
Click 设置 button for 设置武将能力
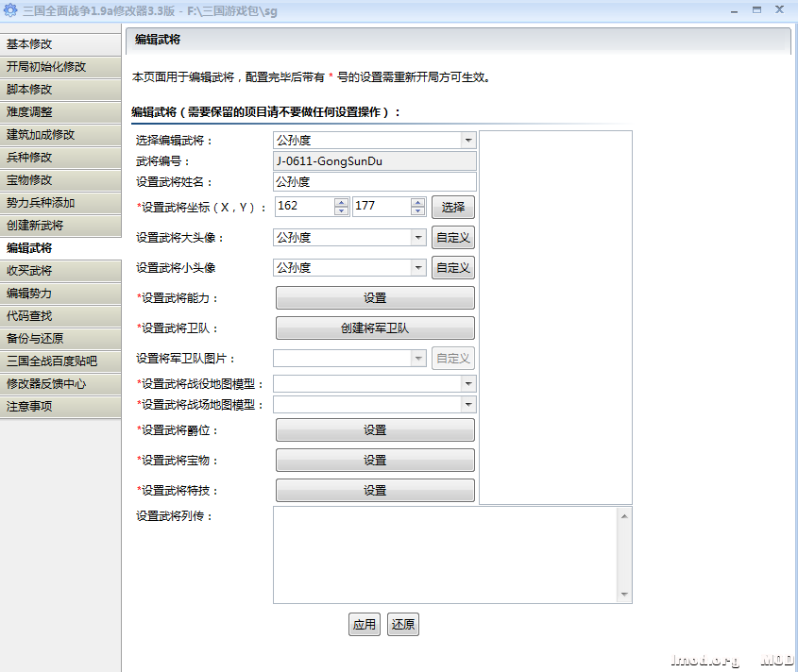tap(375, 298)
